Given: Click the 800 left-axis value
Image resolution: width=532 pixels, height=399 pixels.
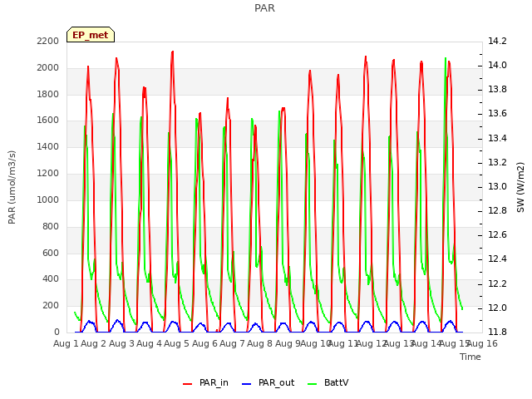Looking at the screenshot, I should [x=51, y=226].
